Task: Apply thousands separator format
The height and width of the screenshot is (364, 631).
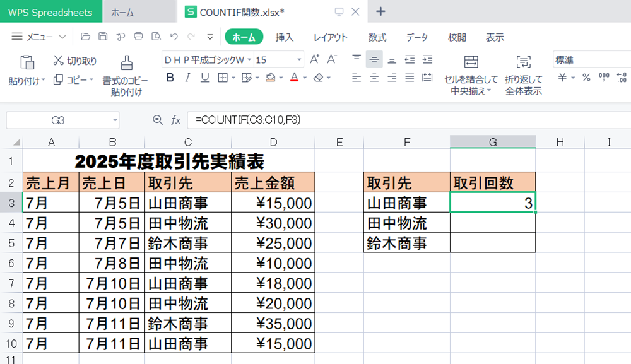Action: [604, 78]
